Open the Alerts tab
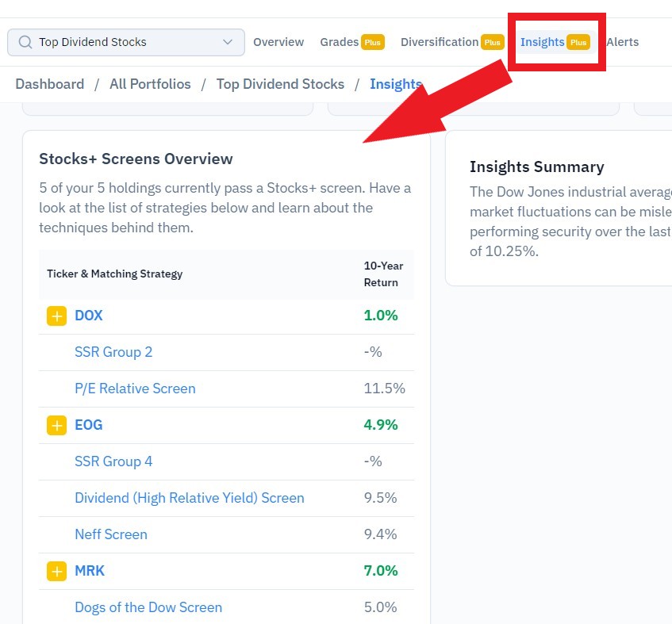The image size is (672, 624). [x=622, y=42]
